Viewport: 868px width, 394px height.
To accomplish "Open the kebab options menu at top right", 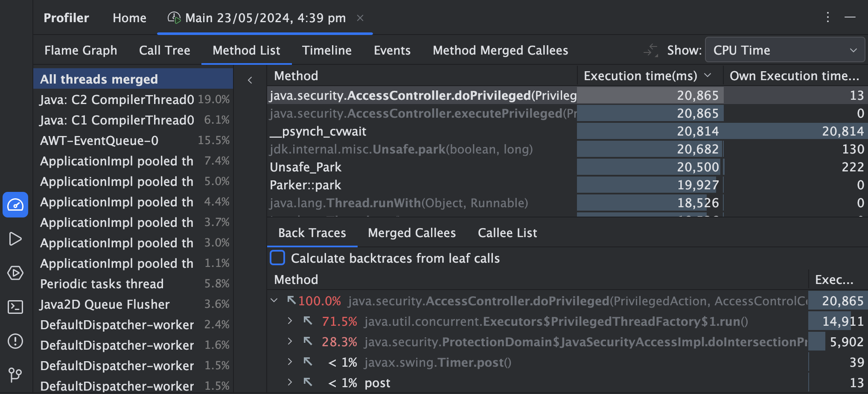I will click(827, 17).
